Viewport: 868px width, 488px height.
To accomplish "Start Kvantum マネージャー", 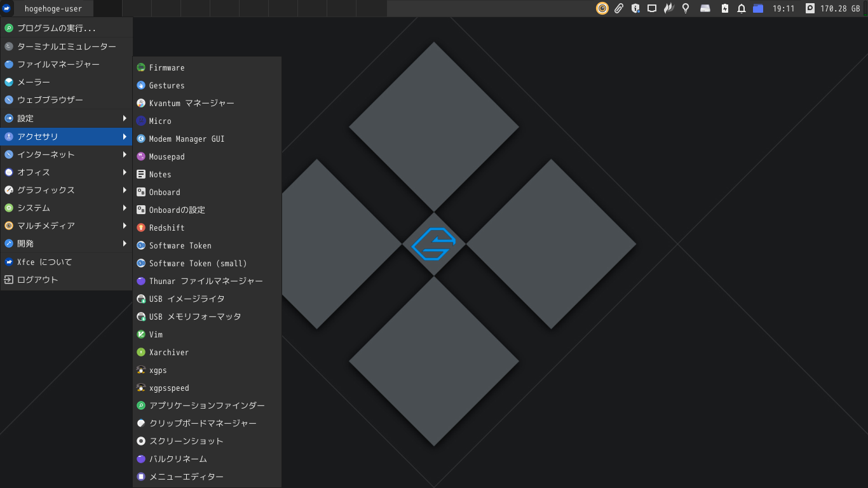I will 207,103.
